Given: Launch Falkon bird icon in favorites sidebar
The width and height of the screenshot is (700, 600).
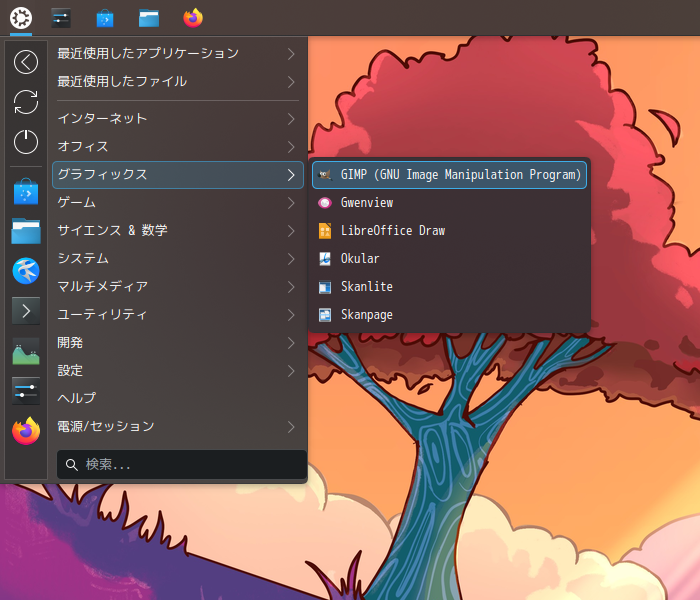Looking at the screenshot, I should coord(26,271).
